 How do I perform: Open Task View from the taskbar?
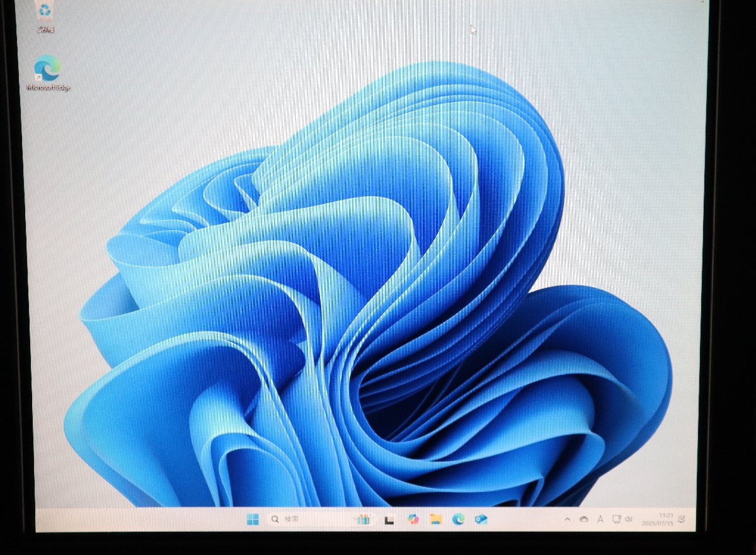point(390,520)
